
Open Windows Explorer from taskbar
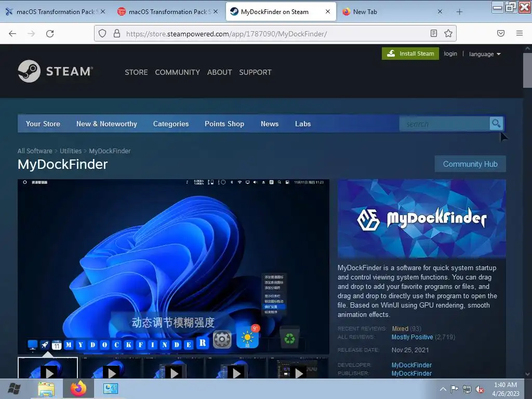pos(46,389)
